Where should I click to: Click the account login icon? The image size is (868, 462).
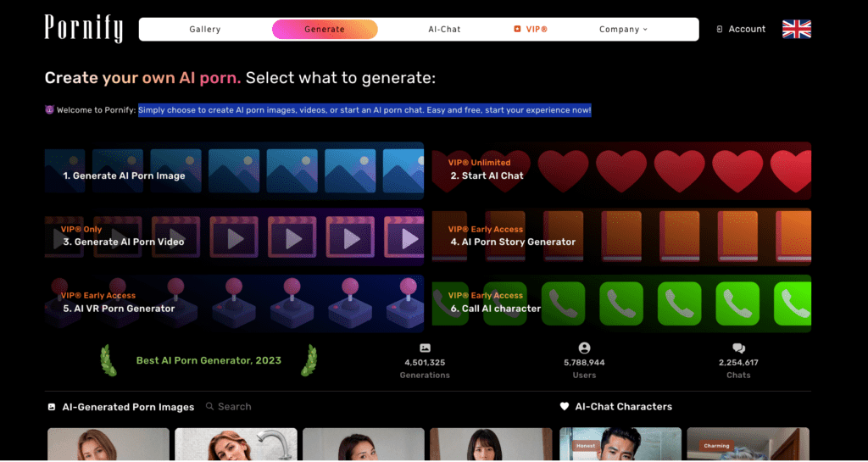pos(720,30)
